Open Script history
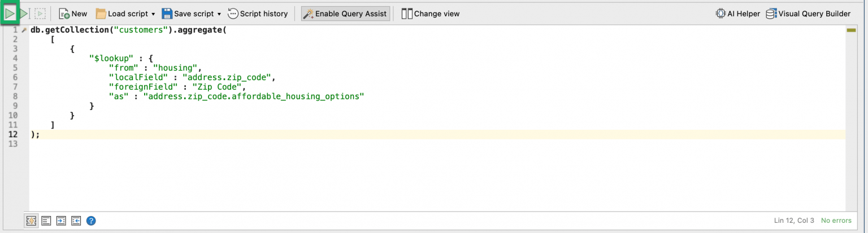 258,14
